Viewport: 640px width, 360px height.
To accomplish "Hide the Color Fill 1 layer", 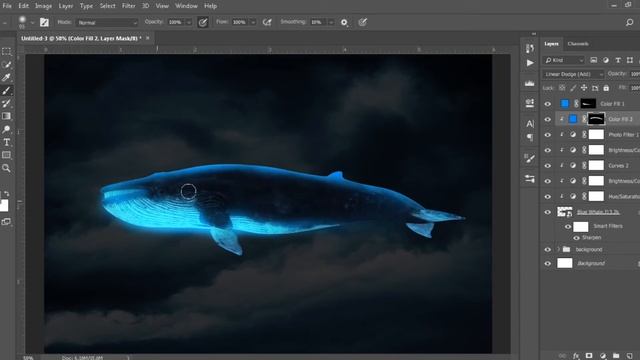I will [x=548, y=104].
